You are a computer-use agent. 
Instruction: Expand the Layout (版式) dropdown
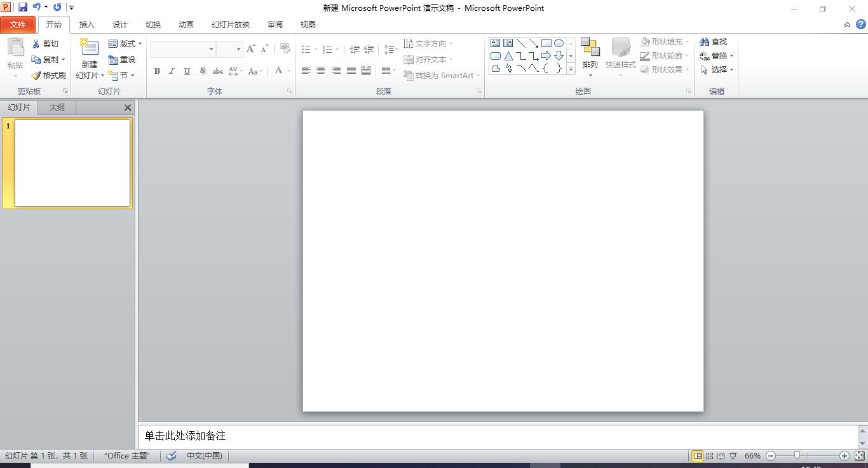(125, 44)
